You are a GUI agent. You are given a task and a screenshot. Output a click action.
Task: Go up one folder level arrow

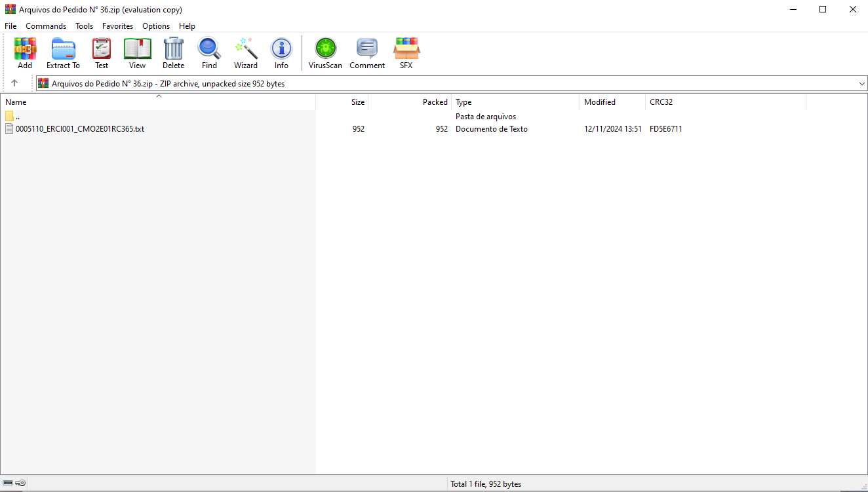point(14,83)
